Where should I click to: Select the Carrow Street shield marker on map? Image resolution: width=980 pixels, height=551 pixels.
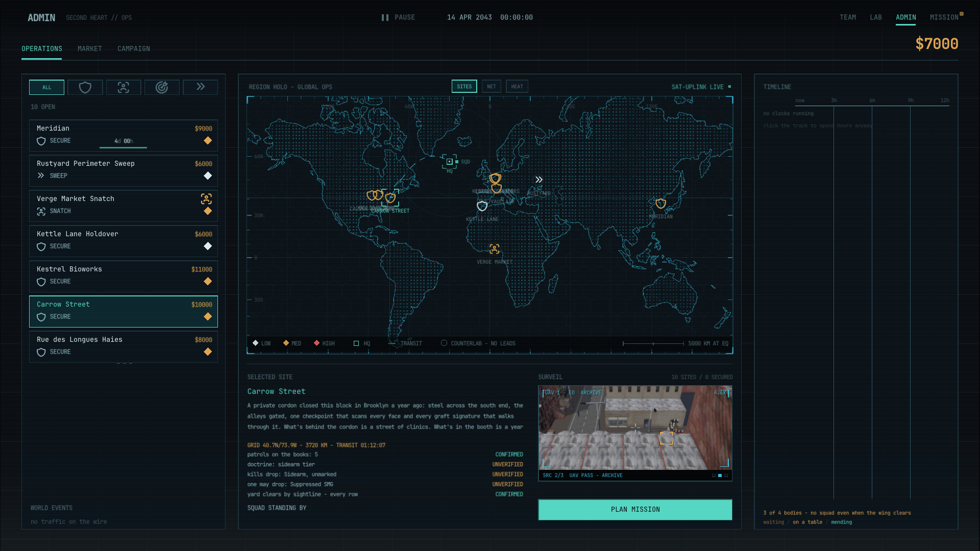(x=390, y=197)
